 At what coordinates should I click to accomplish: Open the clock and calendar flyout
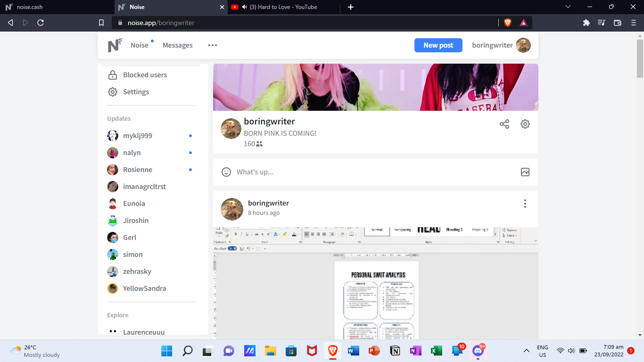click(x=610, y=351)
